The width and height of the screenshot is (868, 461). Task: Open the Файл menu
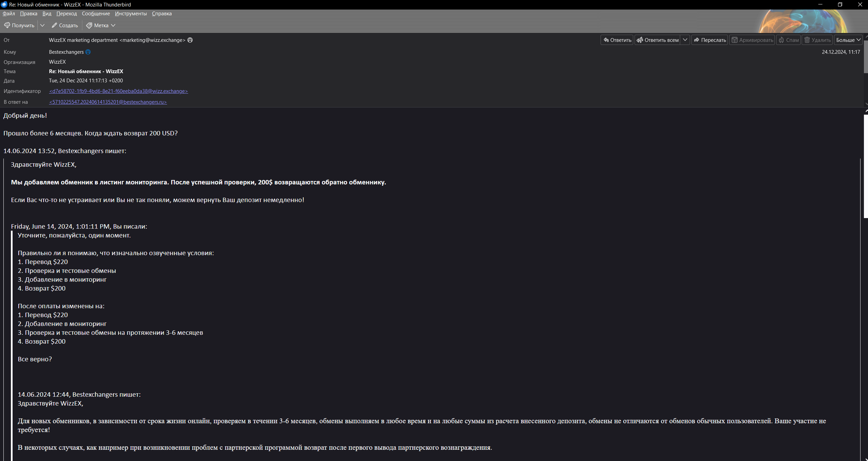tap(9, 14)
